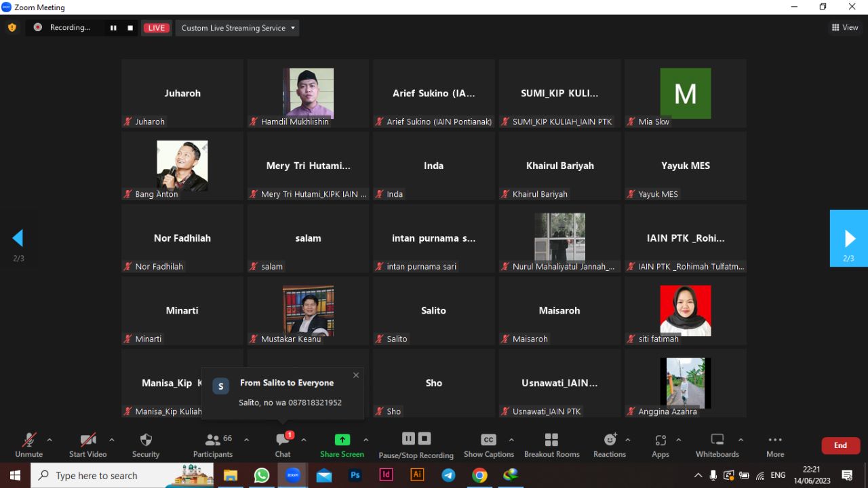Expand the video options arrow beside Start Video
The height and width of the screenshot is (488, 868).
tap(112, 440)
